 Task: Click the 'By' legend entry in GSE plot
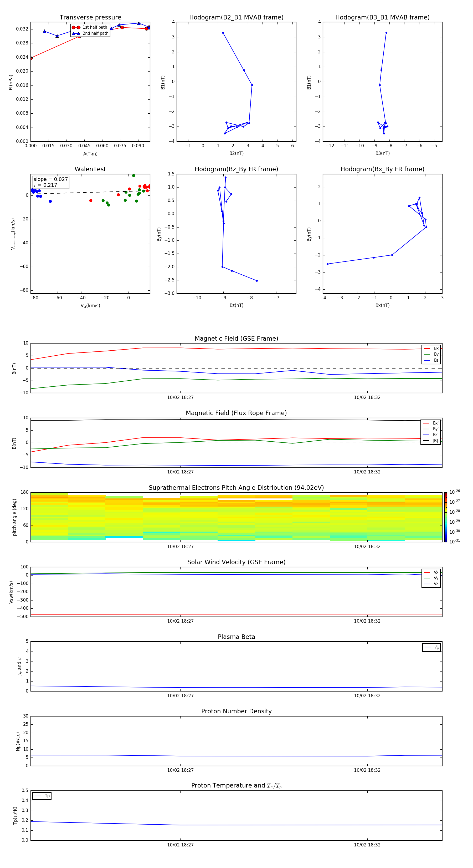click(x=431, y=354)
